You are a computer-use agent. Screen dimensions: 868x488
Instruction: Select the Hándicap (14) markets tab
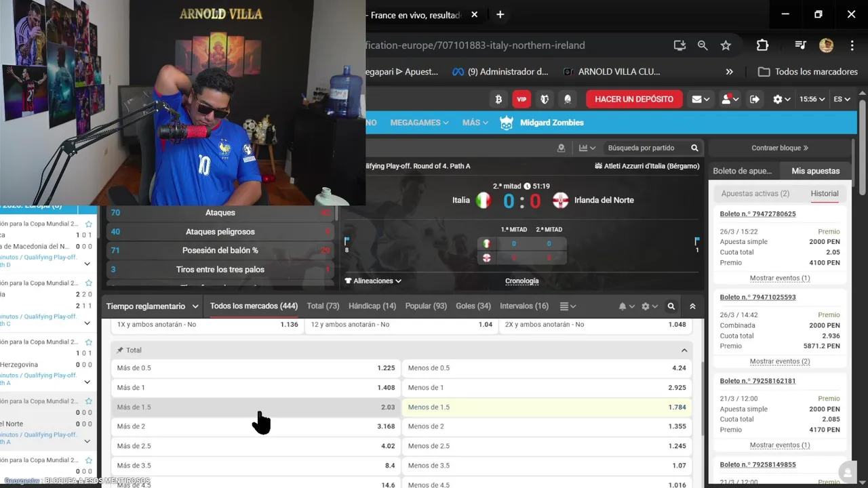372,306
